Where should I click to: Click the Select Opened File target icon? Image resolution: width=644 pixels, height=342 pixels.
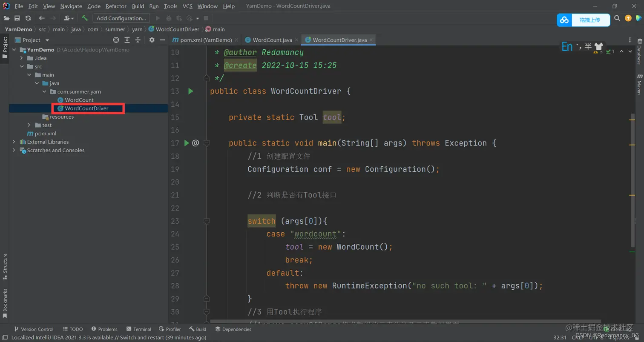[116, 40]
